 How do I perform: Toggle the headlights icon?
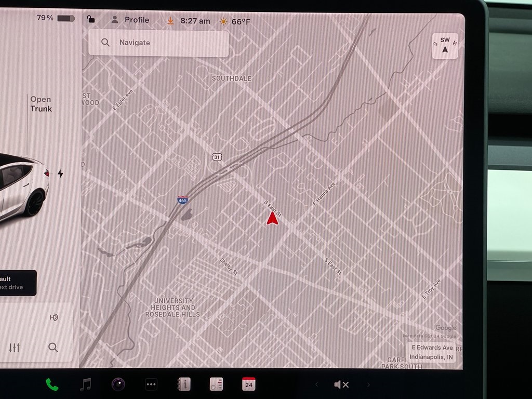tap(54, 317)
